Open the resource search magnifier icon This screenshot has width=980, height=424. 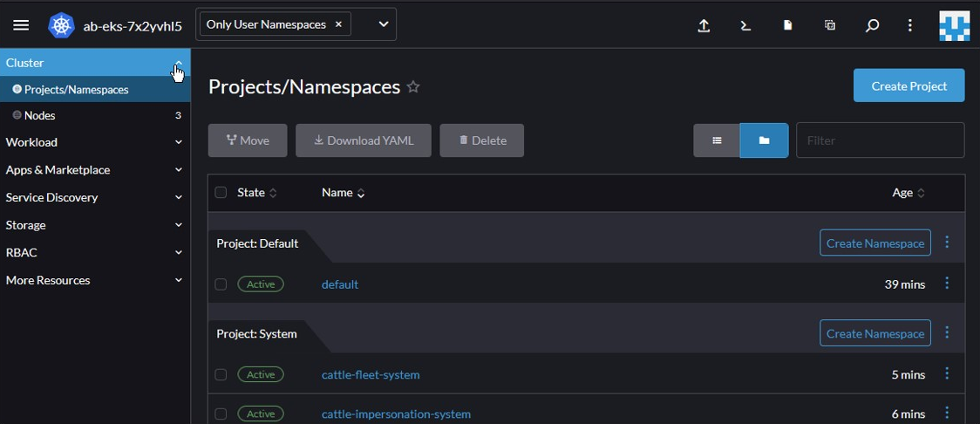pos(871,25)
